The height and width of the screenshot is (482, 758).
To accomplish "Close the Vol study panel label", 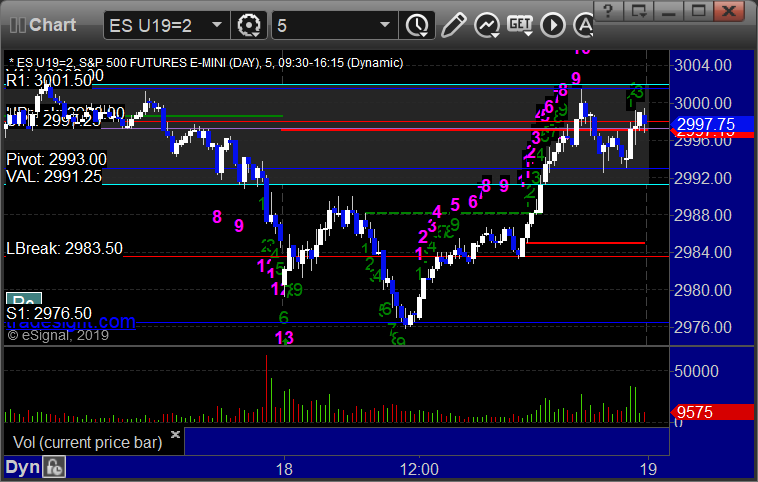I will pyautogui.click(x=175, y=434).
